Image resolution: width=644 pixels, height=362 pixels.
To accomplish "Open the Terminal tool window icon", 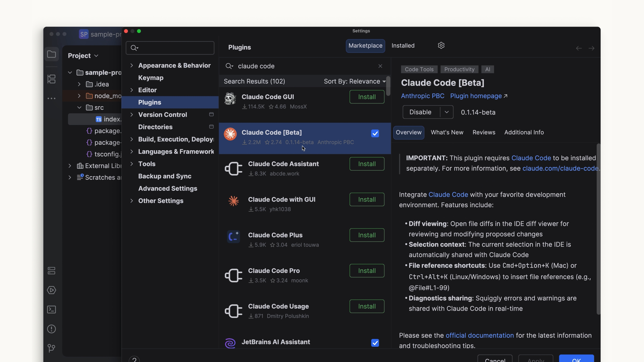I will (x=51, y=310).
